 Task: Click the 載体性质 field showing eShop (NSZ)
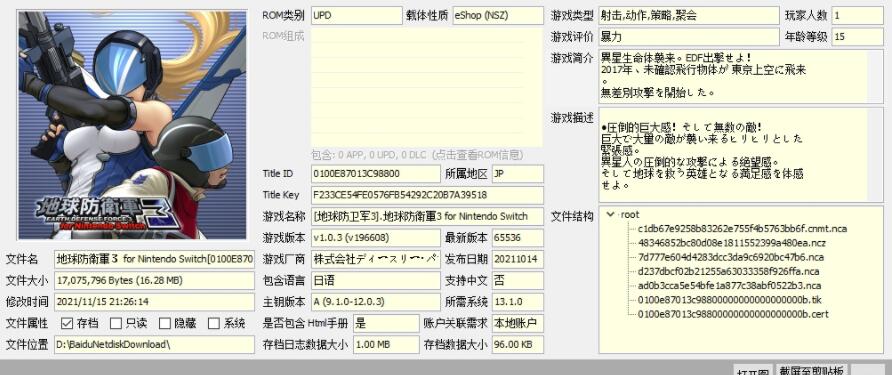(498, 16)
